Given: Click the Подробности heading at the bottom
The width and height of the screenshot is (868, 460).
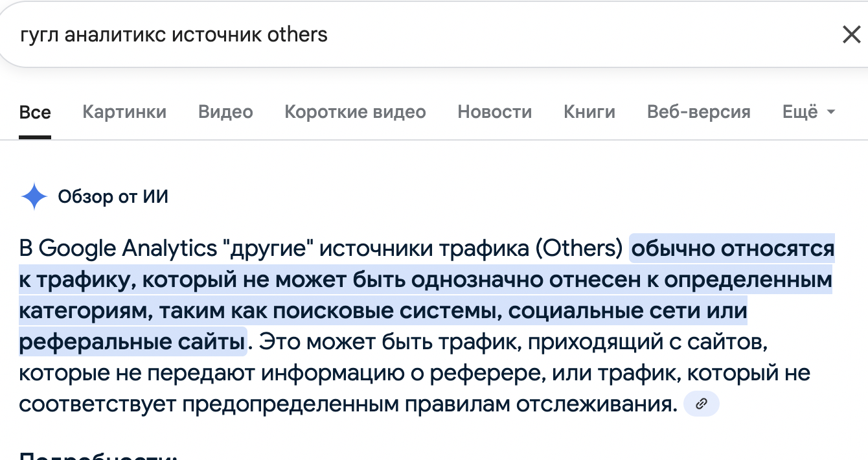Looking at the screenshot, I should pyautogui.click(x=98, y=455).
